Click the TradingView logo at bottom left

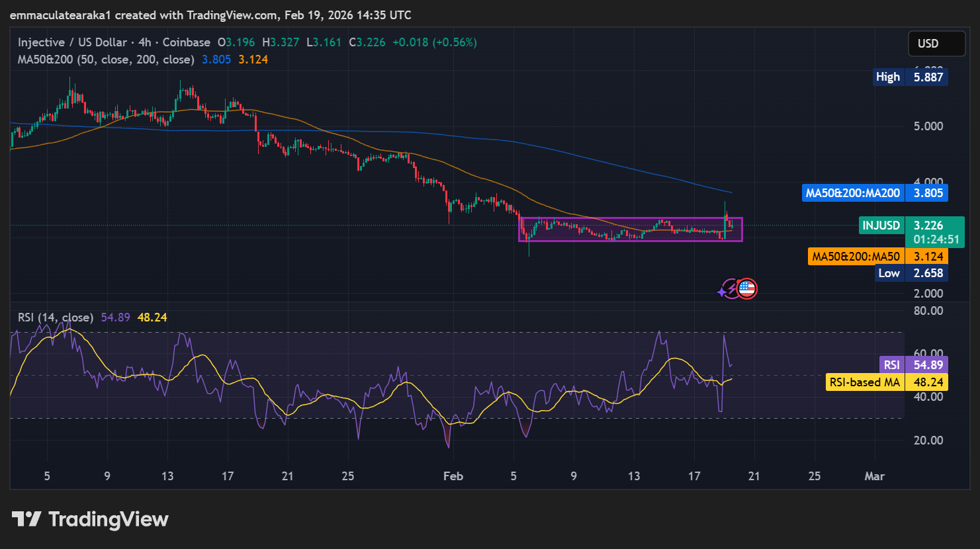tap(90, 520)
